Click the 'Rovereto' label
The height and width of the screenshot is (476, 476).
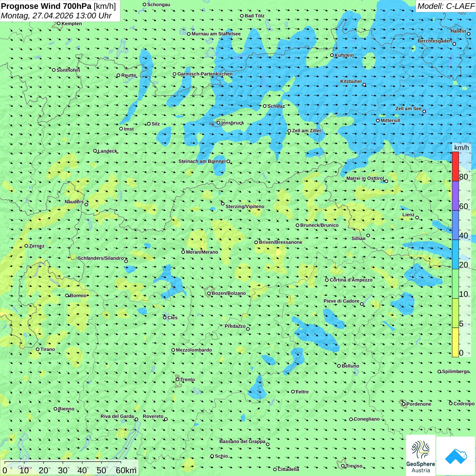click(x=153, y=416)
